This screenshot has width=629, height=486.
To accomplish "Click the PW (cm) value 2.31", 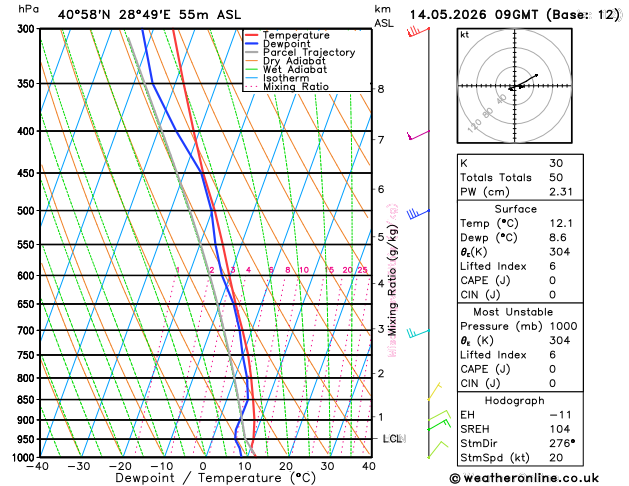I will (x=561, y=192).
